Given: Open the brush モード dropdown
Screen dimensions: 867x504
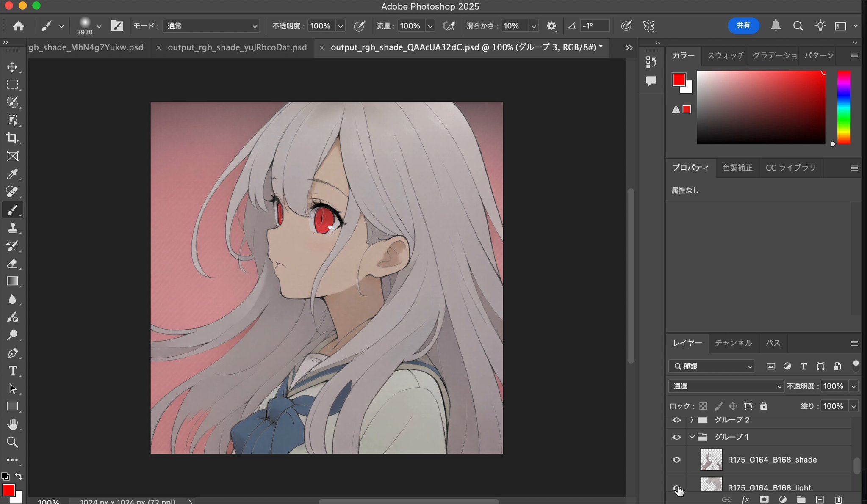Looking at the screenshot, I should [211, 26].
